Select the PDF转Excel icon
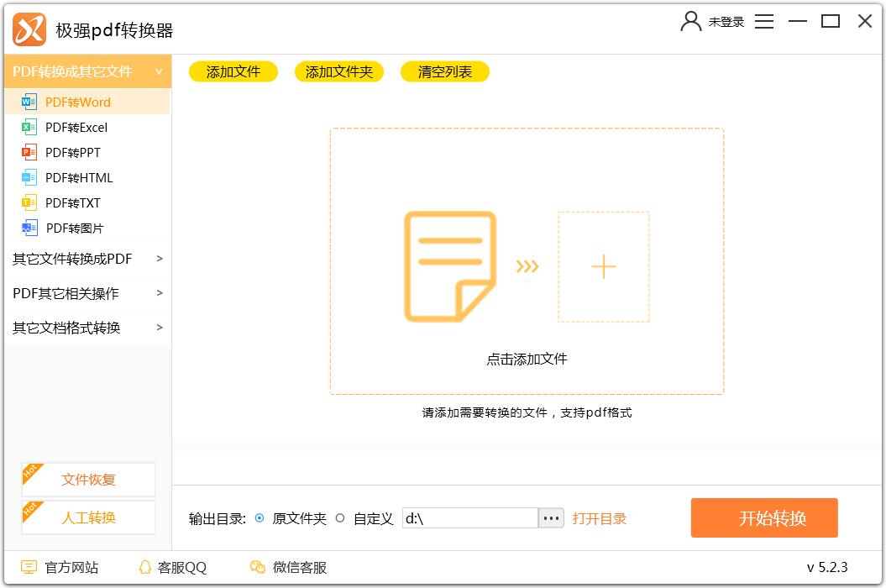The image size is (886, 588). (x=29, y=128)
